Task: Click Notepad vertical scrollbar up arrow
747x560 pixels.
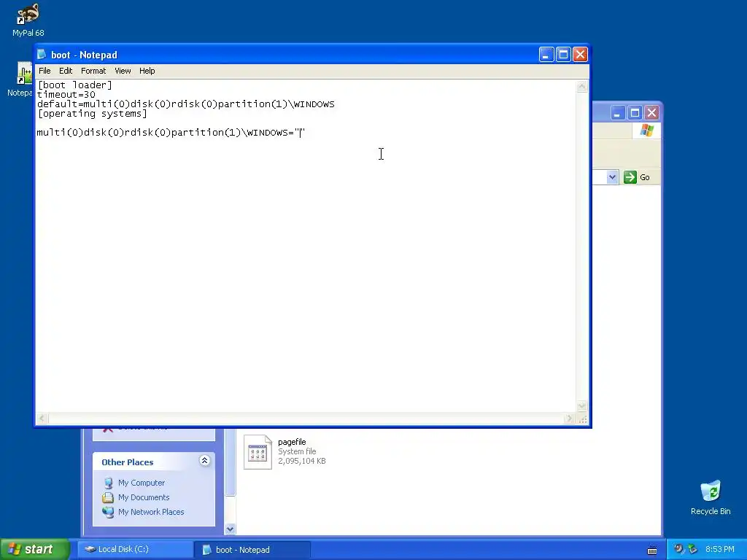Action: pyautogui.click(x=581, y=86)
